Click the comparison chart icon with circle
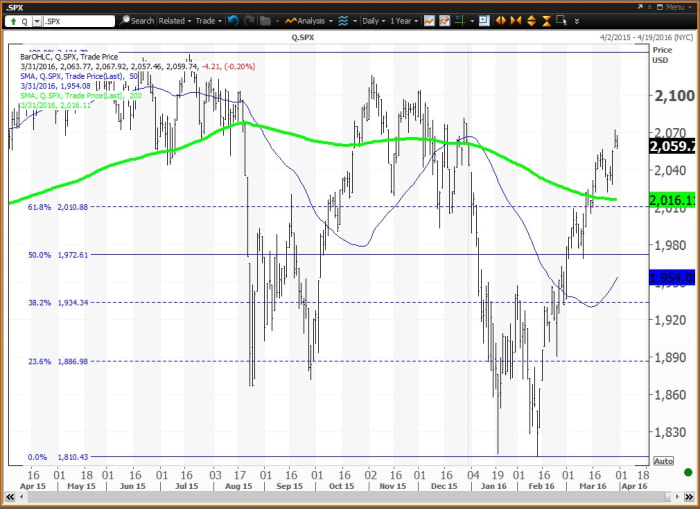Screen dimensions: 700x509 (x=444, y=21)
